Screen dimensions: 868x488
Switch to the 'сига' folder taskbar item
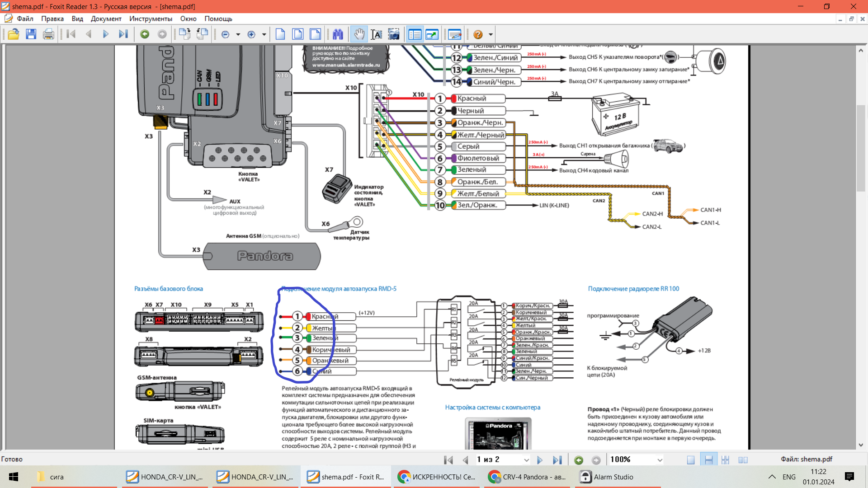click(75, 477)
